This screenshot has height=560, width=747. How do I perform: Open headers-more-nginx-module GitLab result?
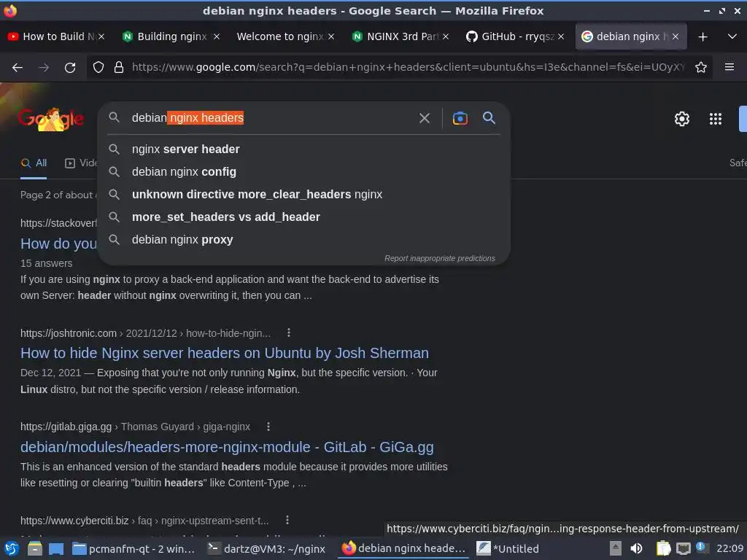click(227, 447)
